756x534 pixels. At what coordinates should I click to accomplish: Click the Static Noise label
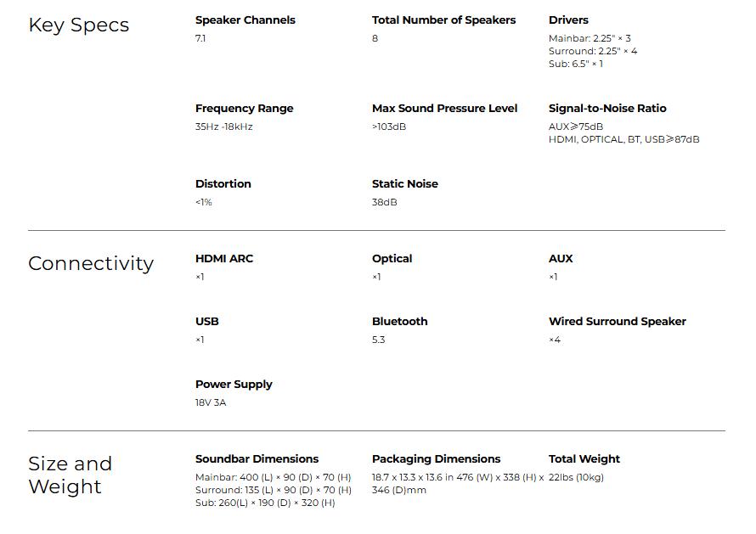(405, 183)
